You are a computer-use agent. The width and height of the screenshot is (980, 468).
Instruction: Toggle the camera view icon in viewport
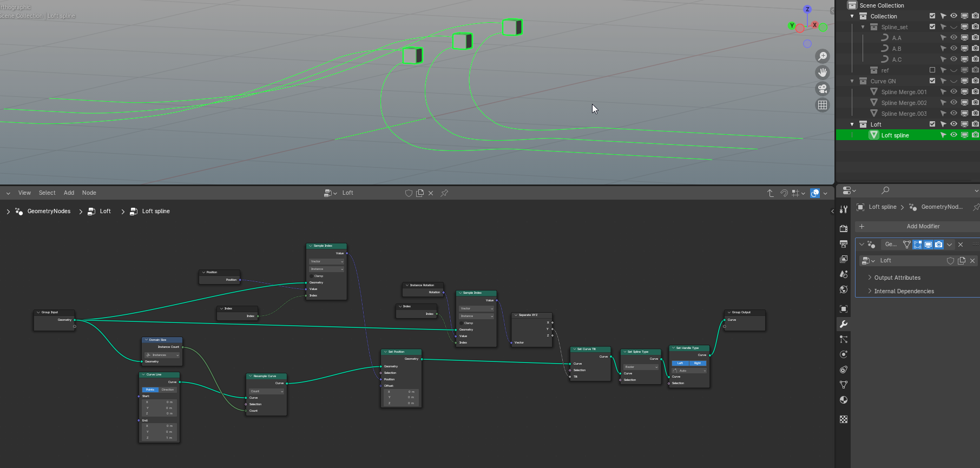click(x=823, y=89)
